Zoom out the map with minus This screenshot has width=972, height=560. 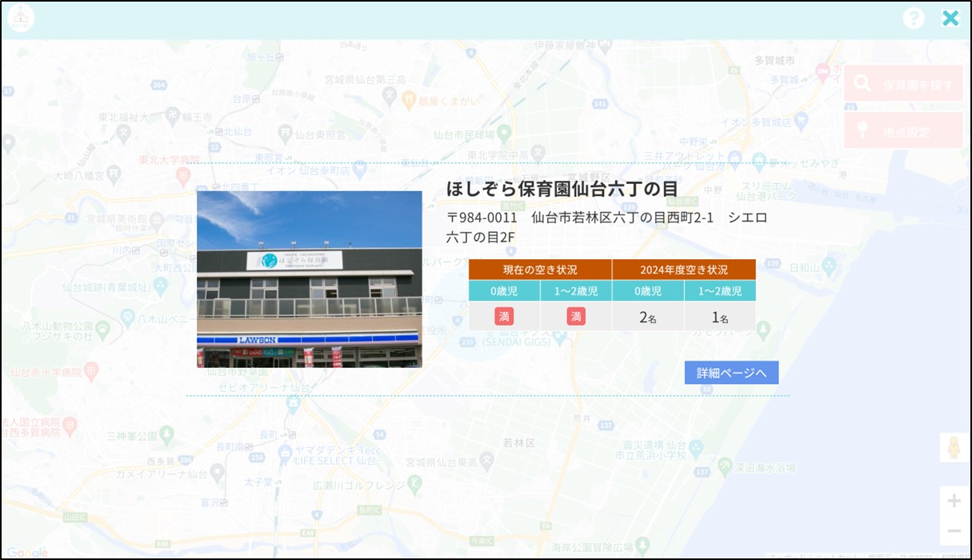coord(954,530)
